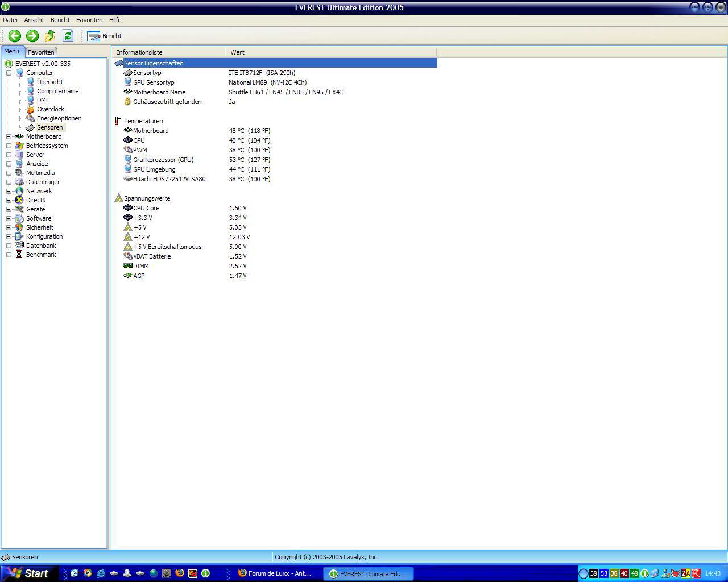
Task: Switch to Forum de Luxx taskbar window
Action: pos(276,573)
